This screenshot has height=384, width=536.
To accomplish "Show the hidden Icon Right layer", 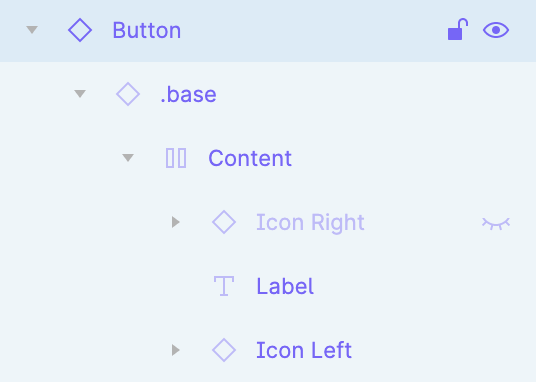I will (x=496, y=224).
